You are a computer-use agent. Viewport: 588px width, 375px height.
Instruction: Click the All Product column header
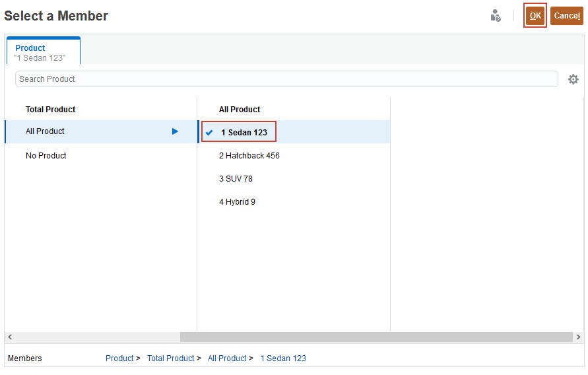(x=240, y=110)
